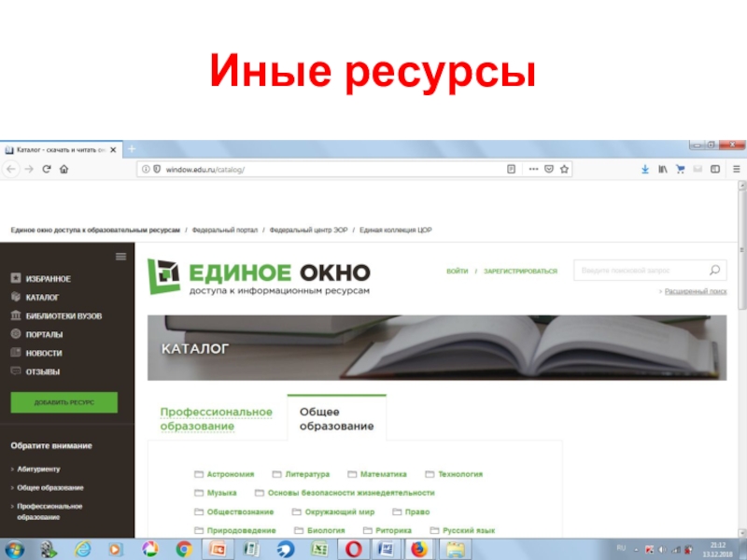Select the Общее образование tab

coord(336,418)
